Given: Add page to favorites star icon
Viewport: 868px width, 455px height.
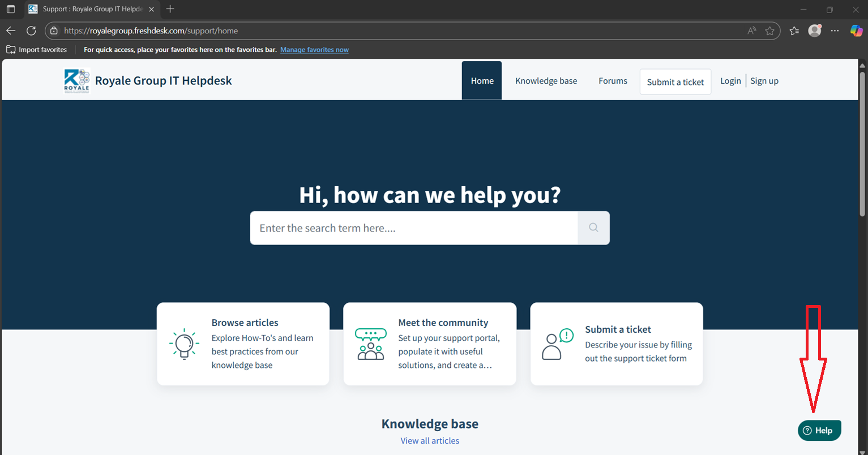Looking at the screenshot, I should click(769, 31).
